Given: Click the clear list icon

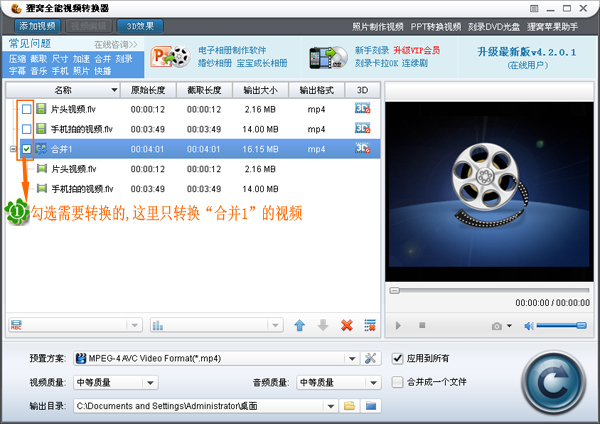Looking at the screenshot, I should [x=370, y=326].
